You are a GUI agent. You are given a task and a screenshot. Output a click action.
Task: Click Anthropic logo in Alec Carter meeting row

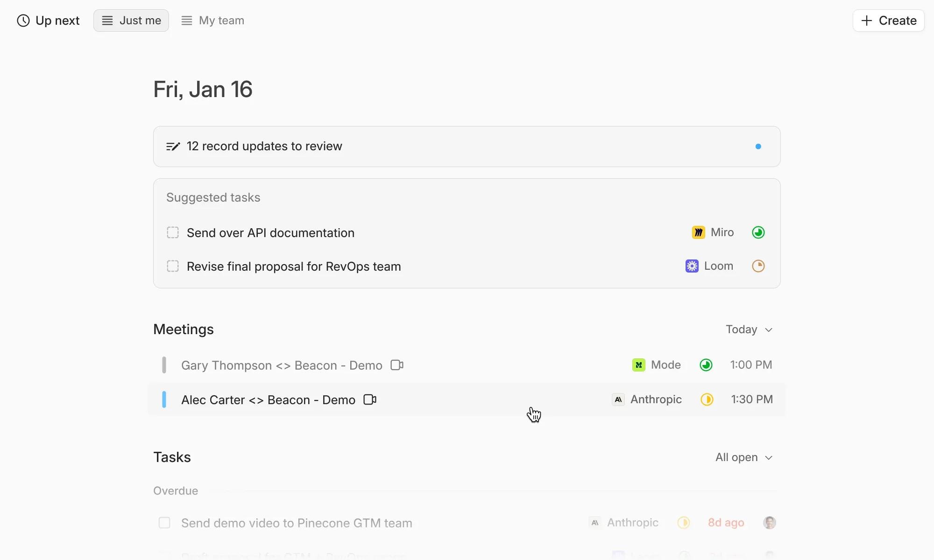click(618, 399)
